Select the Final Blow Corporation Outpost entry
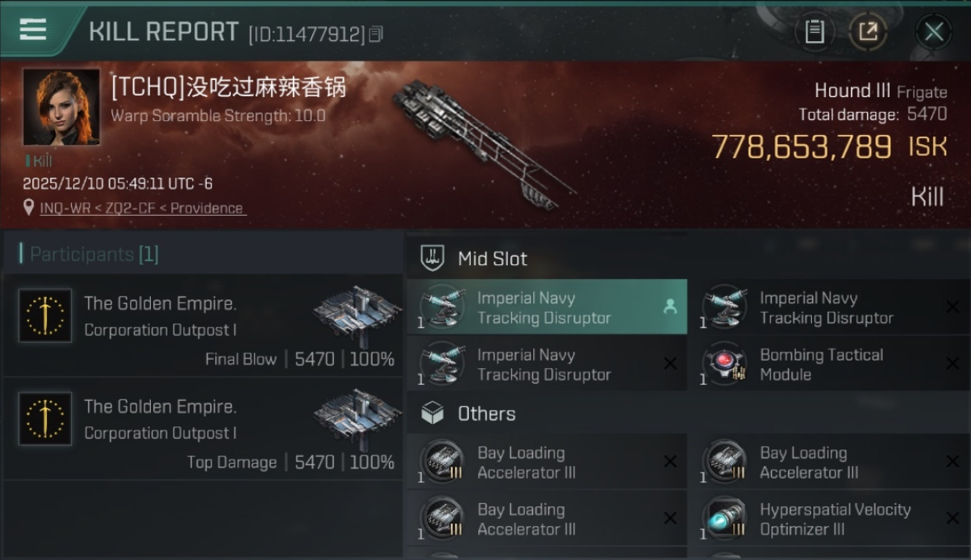The width and height of the screenshot is (971, 560). [x=202, y=325]
